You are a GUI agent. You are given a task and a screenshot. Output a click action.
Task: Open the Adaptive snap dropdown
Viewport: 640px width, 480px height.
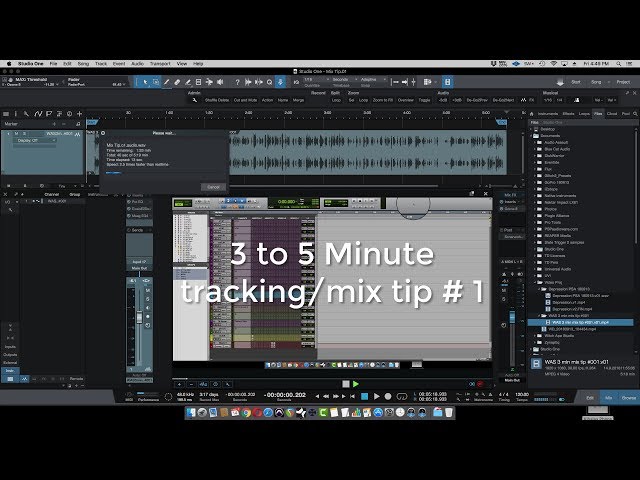pyautogui.click(x=373, y=79)
